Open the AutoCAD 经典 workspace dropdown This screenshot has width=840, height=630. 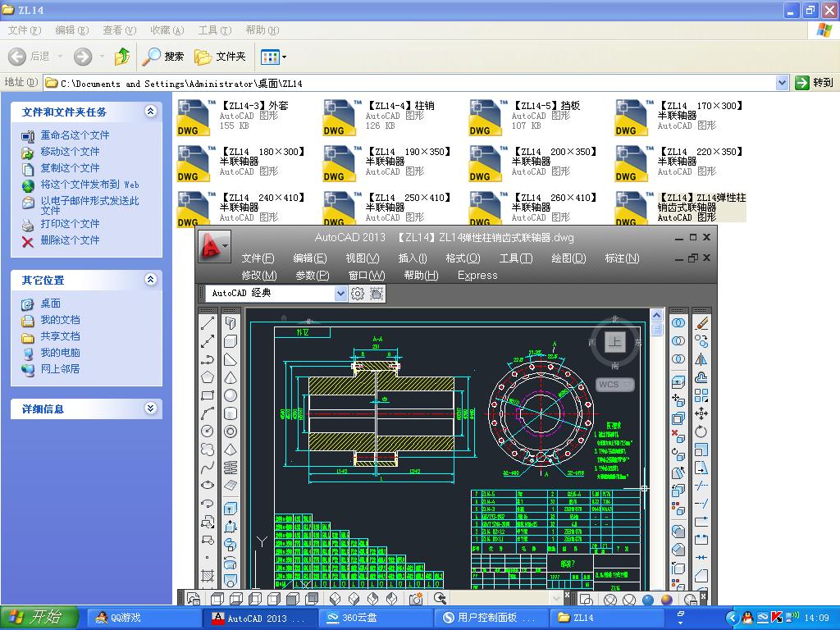(x=340, y=294)
